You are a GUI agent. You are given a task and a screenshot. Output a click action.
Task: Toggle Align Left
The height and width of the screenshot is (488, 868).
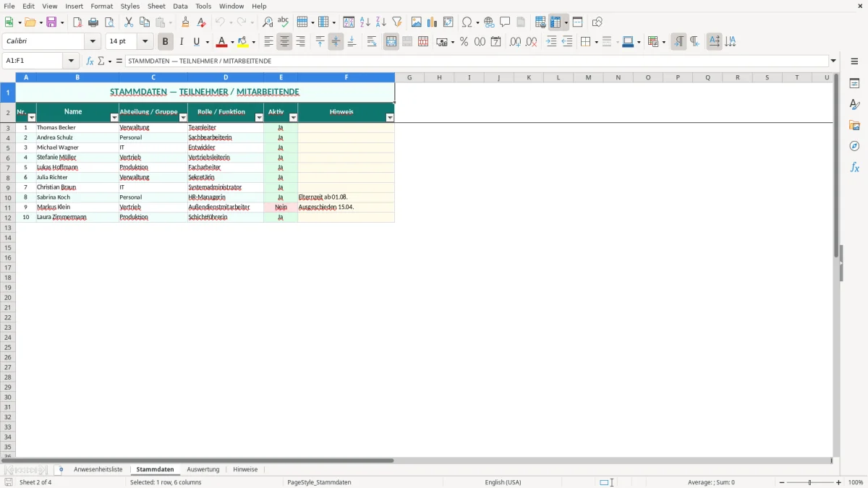coord(268,42)
